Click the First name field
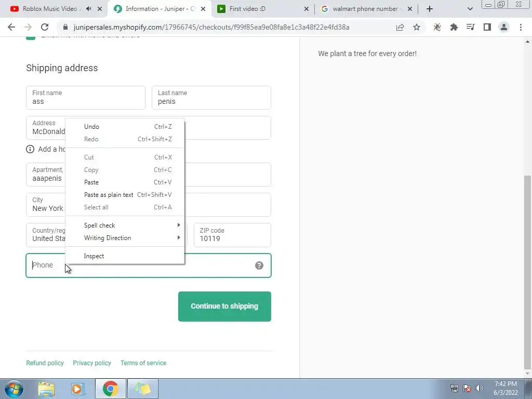The width and height of the screenshot is (532, 399). pyautogui.click(x=86, y=98)
